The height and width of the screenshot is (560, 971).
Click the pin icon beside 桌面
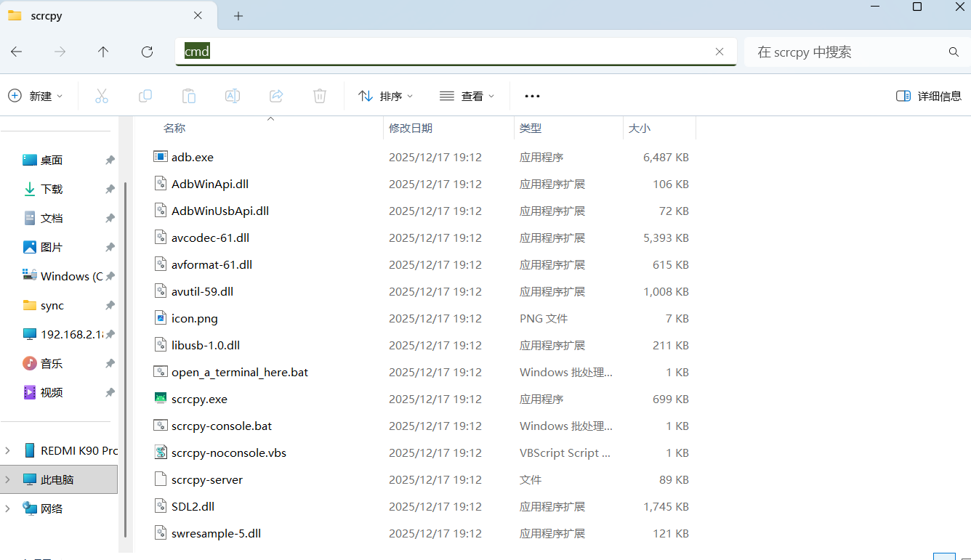click(110, 160)
